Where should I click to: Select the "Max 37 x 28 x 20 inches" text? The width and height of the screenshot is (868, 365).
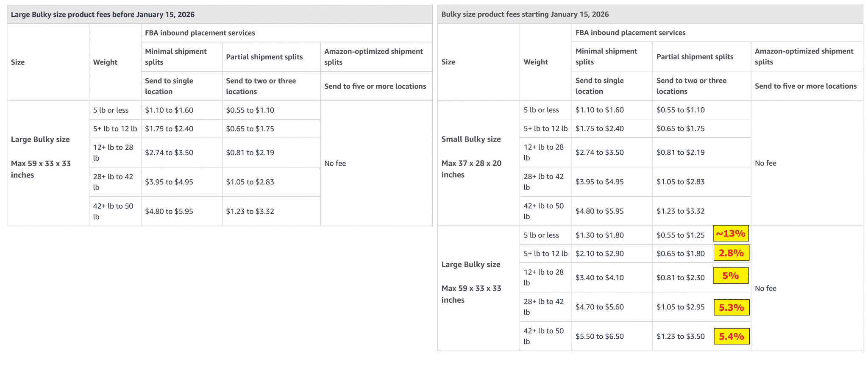pyautogui.click(x=471, y=169)
